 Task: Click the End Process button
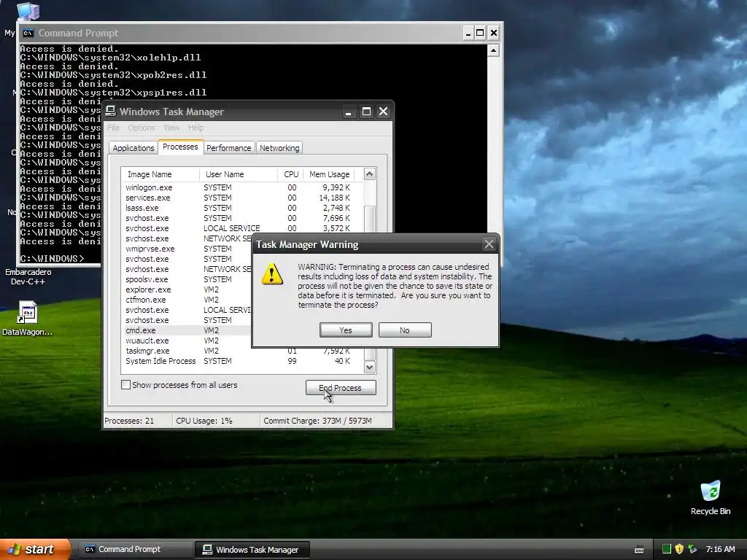(x=341, y=388)
